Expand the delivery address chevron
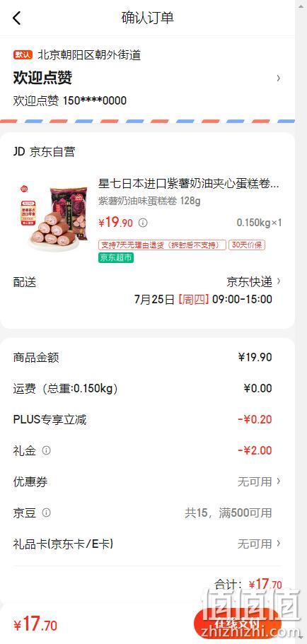This screenshot has width=307, height=644. [x=279, y=78]
